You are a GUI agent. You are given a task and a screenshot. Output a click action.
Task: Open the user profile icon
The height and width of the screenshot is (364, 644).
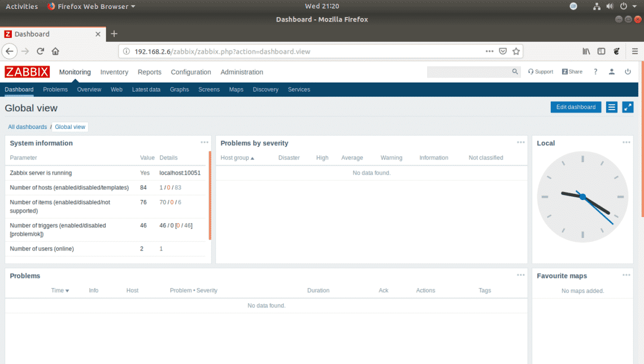(x=611, y=72)
